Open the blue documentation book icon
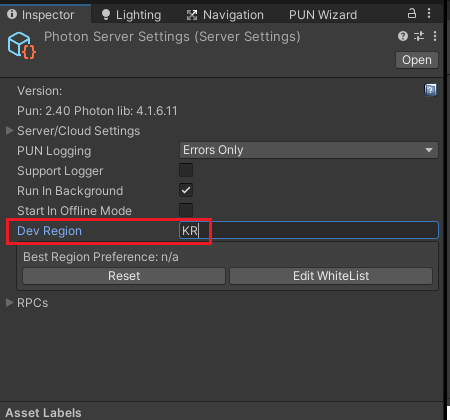 point(430,90)
